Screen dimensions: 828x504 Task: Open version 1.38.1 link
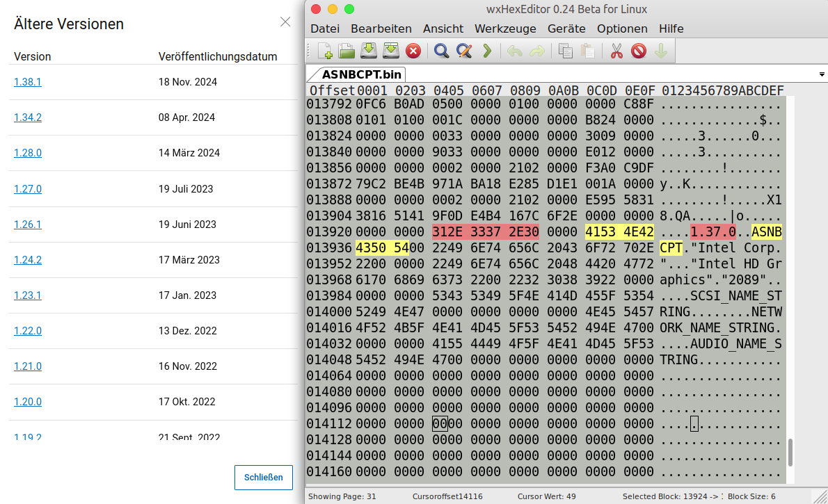tap(28, 82)
